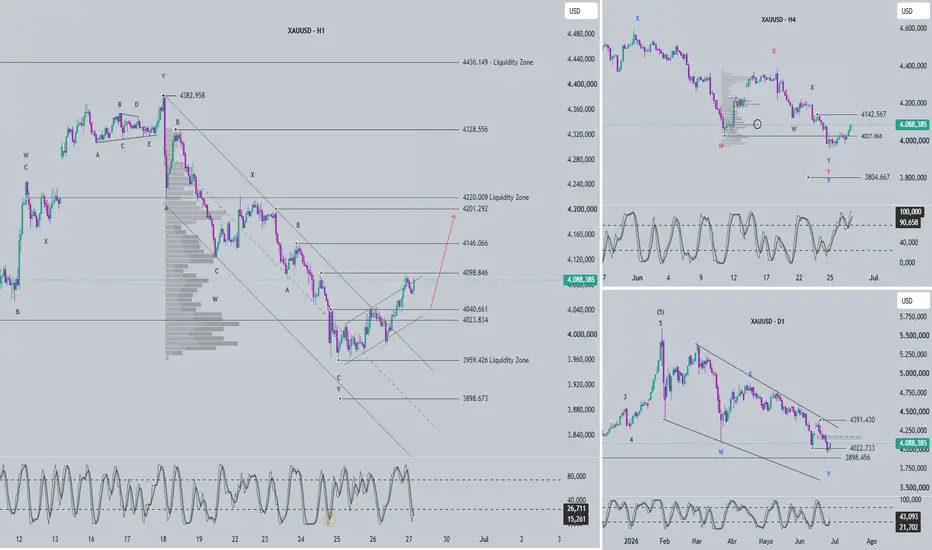Click the green current price tag on H4 axis

click(912, 124)
